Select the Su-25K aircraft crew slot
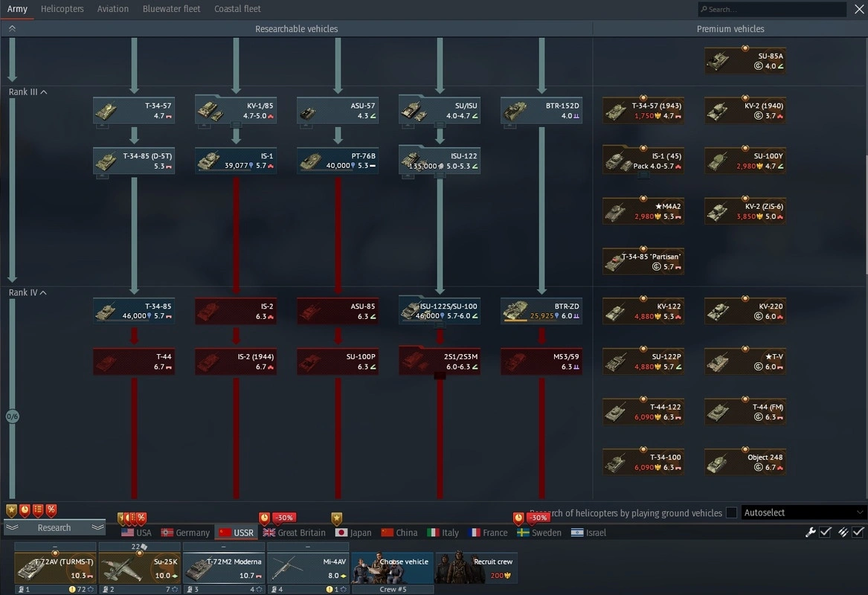This screenshot has height=595, width=868. pos(140,567)
